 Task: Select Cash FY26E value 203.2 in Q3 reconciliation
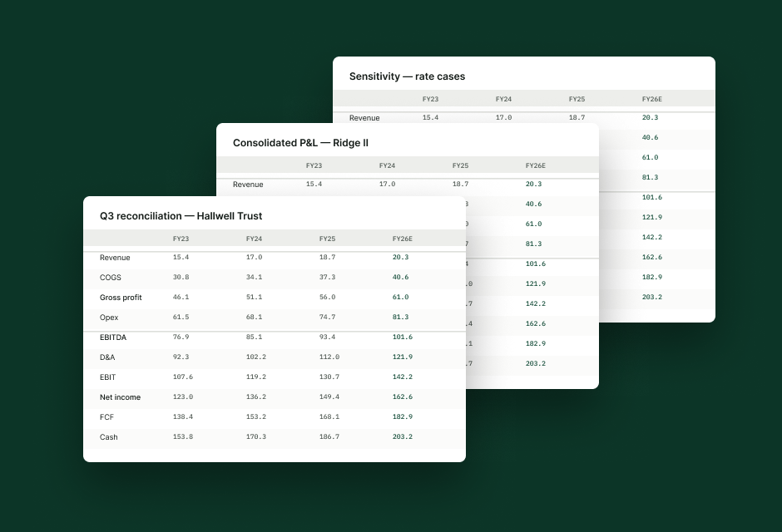pyautogui.click(x=402, y=436)
